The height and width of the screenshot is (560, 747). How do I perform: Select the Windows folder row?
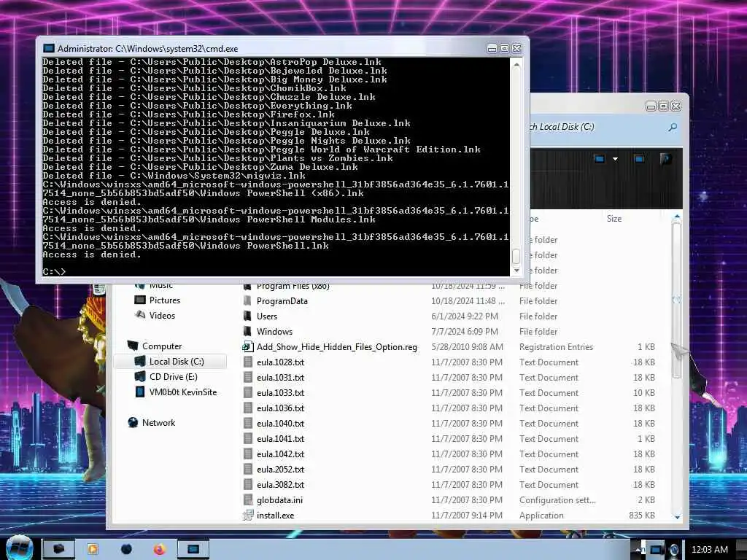pos(448,332)
